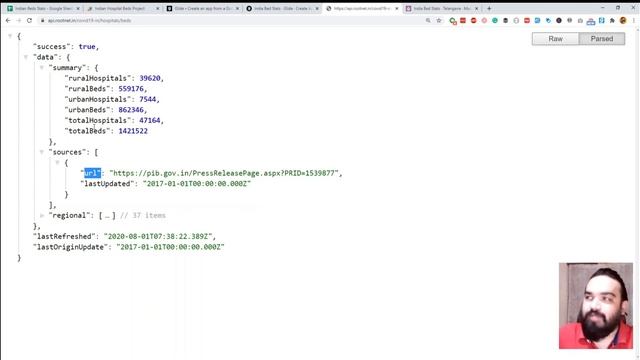Collapse the "data" object
Image resolution: width=640 pixels, height=360 pixels.
click(26, 57)
